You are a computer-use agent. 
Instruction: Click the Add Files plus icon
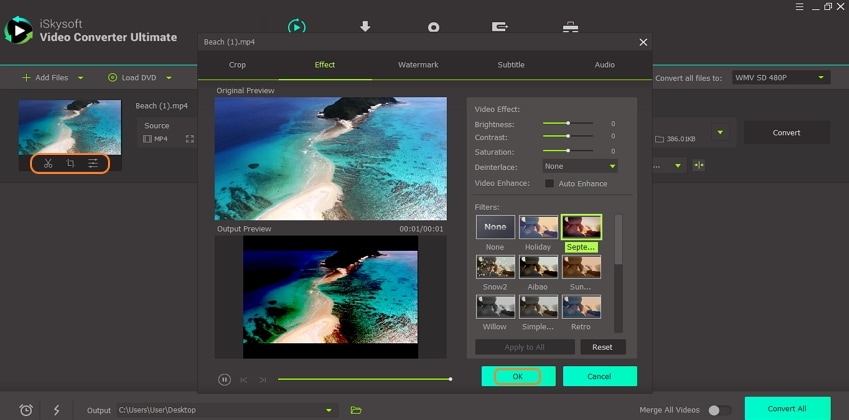coord(26,77)
